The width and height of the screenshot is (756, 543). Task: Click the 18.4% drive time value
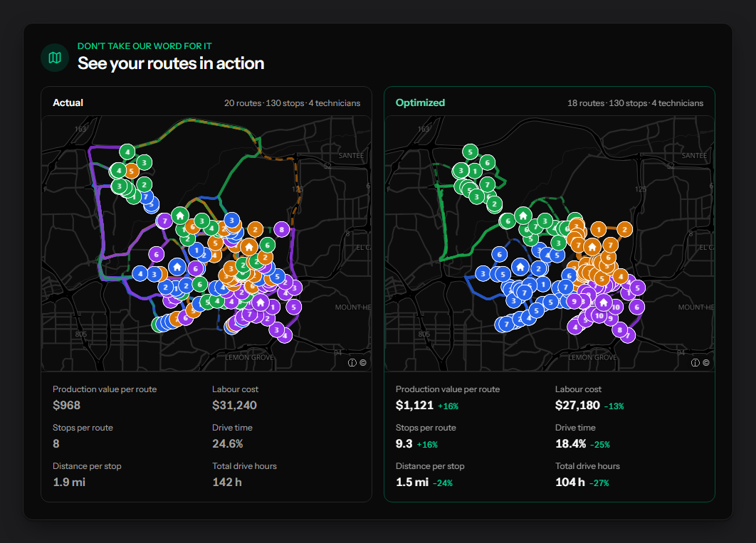coord(571,444)
